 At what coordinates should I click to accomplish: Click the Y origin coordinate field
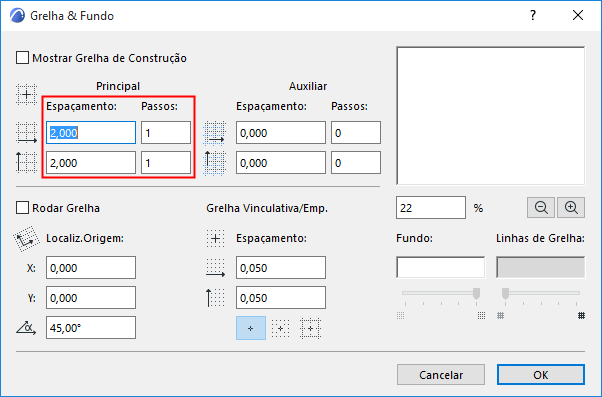[x=91, y=298]
